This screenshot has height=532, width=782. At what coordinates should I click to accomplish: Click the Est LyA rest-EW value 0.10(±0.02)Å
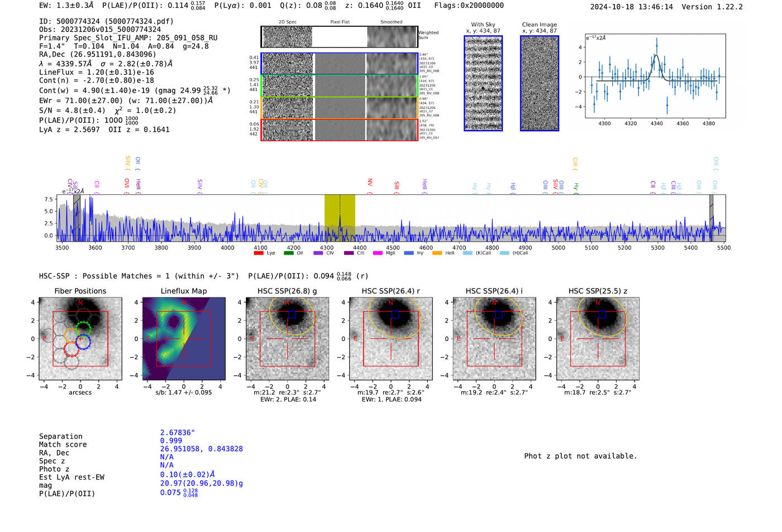point(188,475)
